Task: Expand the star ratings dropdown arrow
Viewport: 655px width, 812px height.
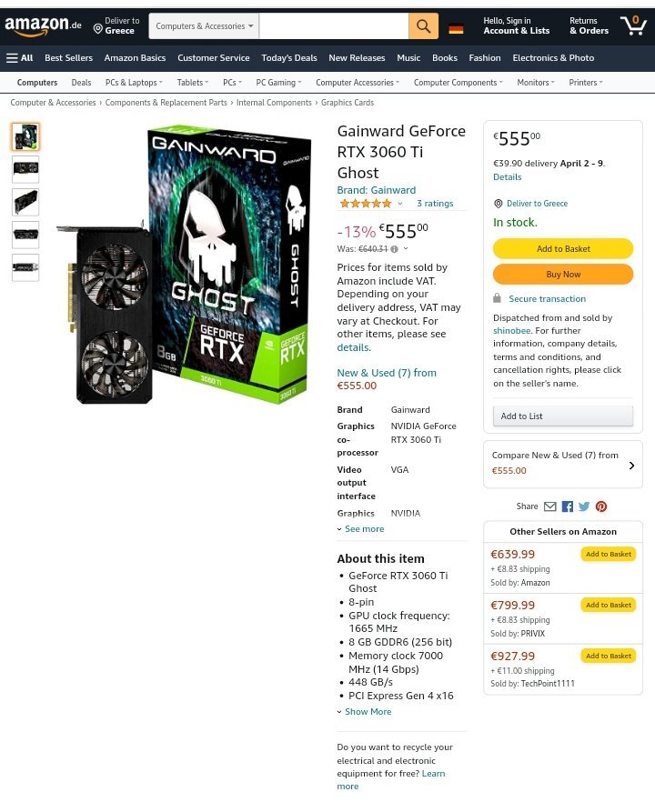Action: tap(400, 204)
